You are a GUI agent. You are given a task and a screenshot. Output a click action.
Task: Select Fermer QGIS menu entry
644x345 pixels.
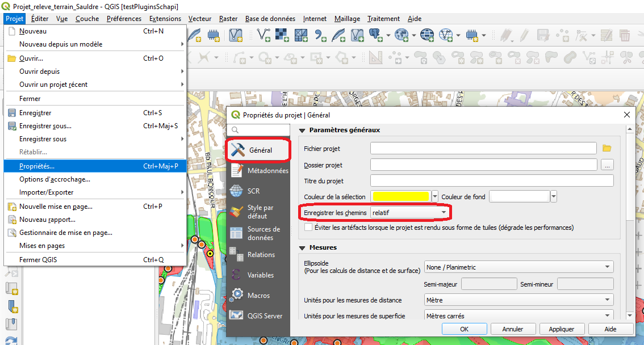[x=95, y=260]
